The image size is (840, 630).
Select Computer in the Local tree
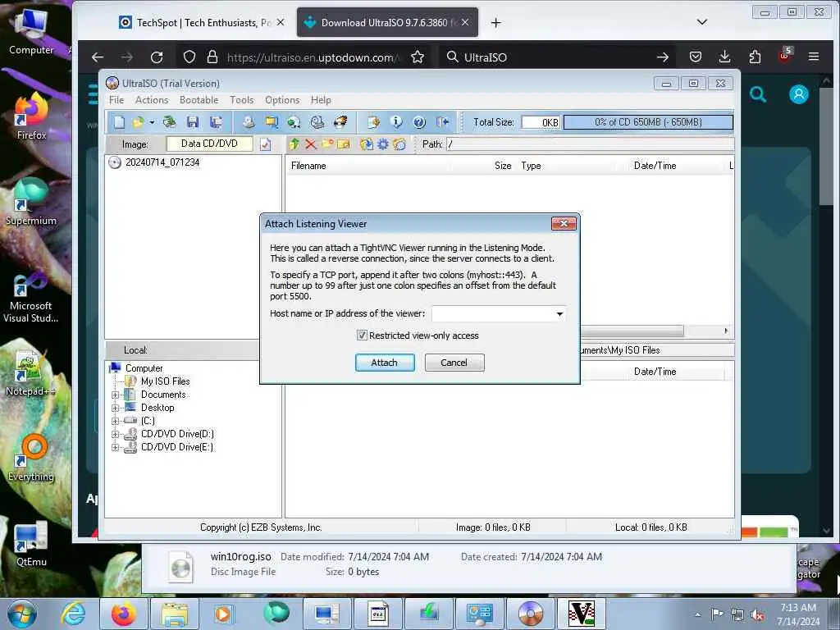pyautogui.click(x=144, y=368)
